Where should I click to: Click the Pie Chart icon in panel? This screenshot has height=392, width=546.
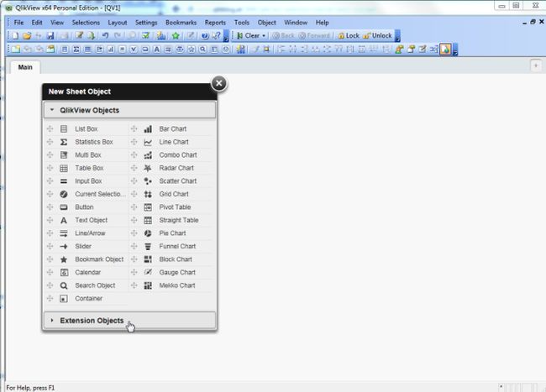click(148, 233)
